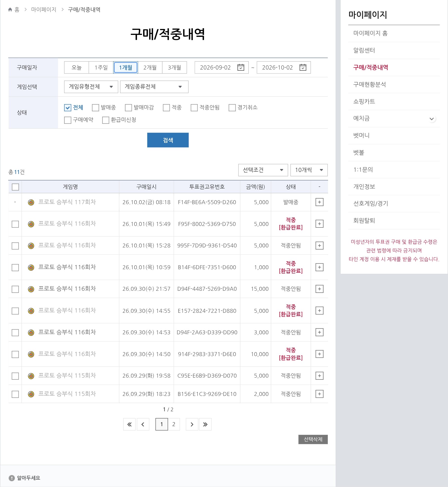Open the 게임종류전체 dropdown
This screenshot has width=448, height=487.
(154, 87)
